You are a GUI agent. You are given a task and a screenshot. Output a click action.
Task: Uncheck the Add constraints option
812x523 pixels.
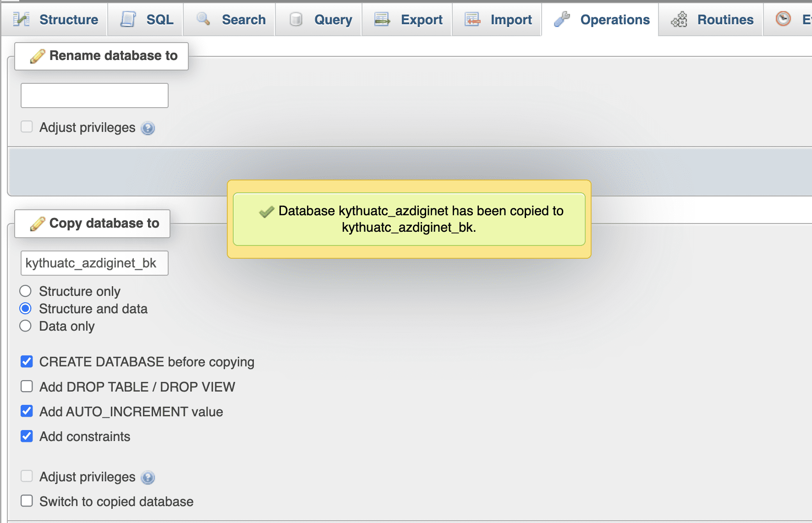(x=27, y=436)
